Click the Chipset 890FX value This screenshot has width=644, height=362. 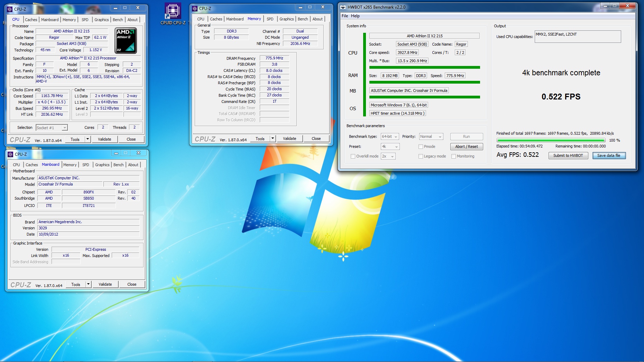[89, 192]
